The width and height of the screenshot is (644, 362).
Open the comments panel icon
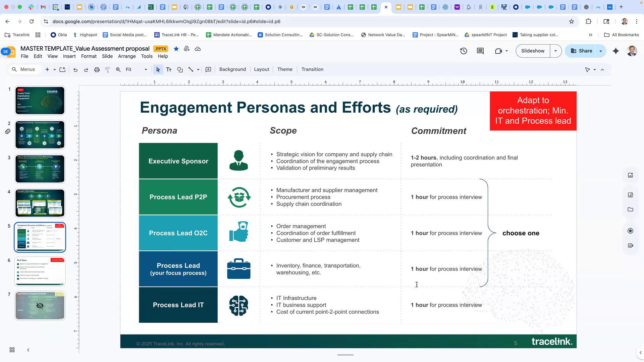[480, 51]
